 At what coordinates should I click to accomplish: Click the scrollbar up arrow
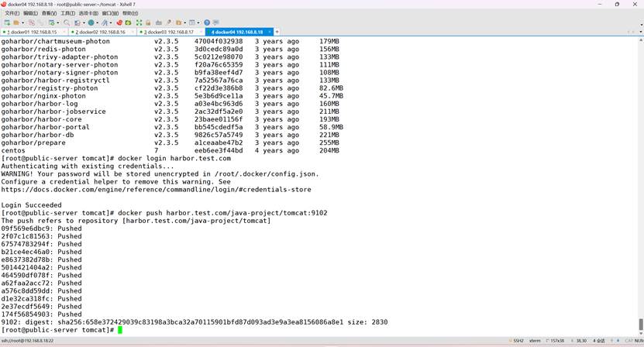(x=641, y=40)
